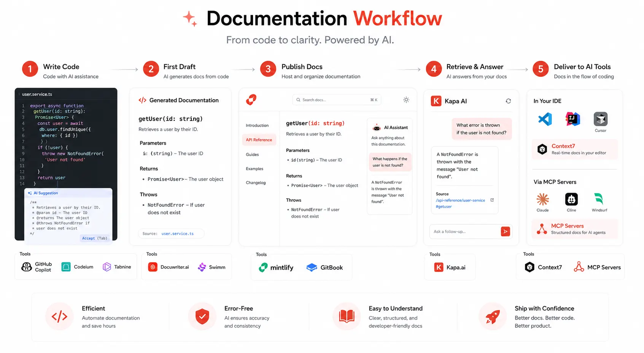Follow the /api-reference/user-service source link
Viewport: 644px width, 353px height.
pyautogui.click(x=460, y=200)
